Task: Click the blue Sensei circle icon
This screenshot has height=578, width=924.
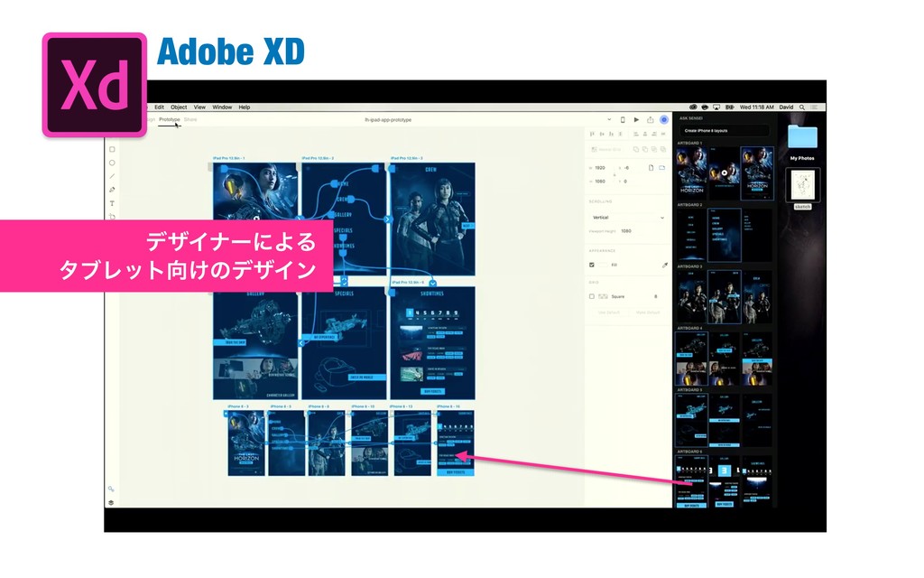Action: tap(664, 120)
